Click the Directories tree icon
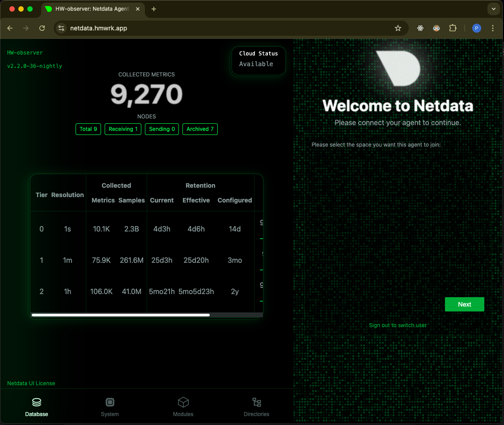This screenshot has width=504, height=425. pos(257,402)
